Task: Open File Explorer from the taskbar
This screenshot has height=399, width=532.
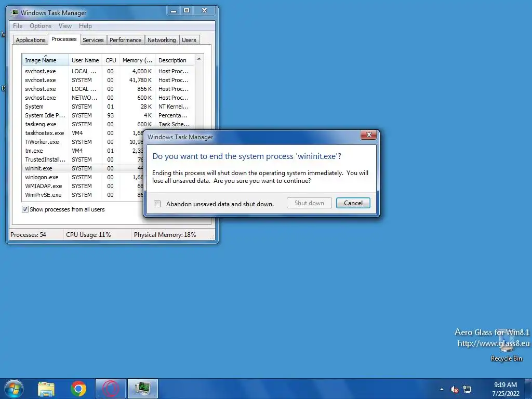Action: coord(46,389)
